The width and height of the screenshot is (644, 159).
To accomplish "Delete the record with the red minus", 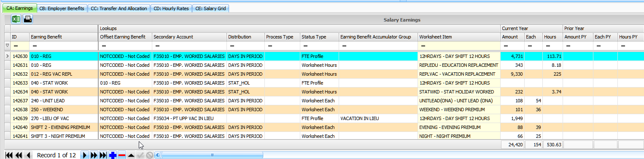I will (x=122, y=155).
